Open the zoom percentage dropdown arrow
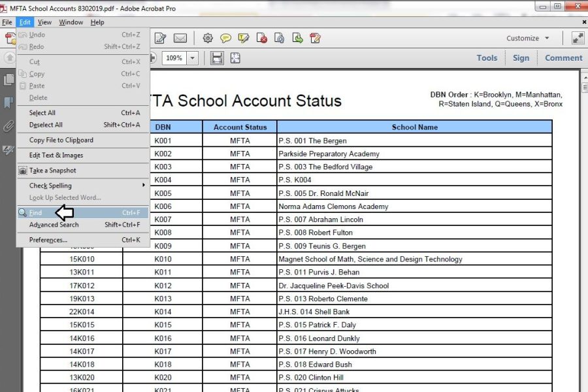 192,58
